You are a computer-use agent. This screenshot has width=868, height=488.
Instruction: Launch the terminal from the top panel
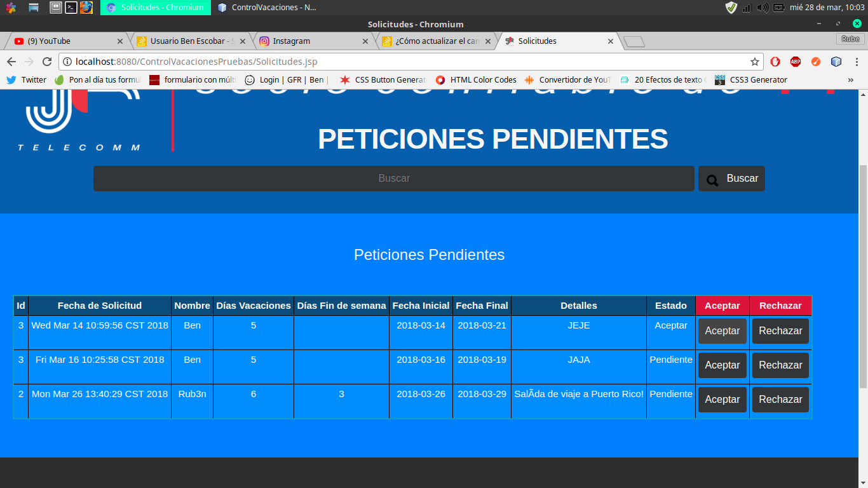tap(71, 8)
